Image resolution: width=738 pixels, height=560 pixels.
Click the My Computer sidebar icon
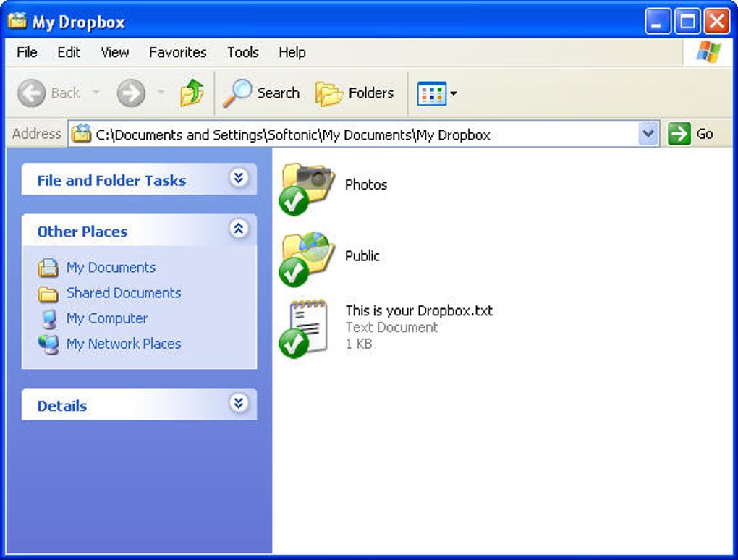[x=48, y=319]
